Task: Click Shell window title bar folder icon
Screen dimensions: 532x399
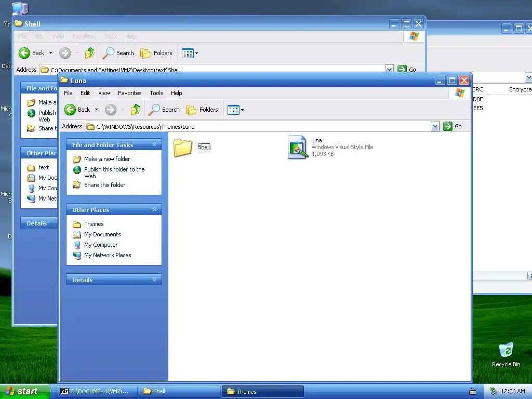Action: click(x=18, y=23)
